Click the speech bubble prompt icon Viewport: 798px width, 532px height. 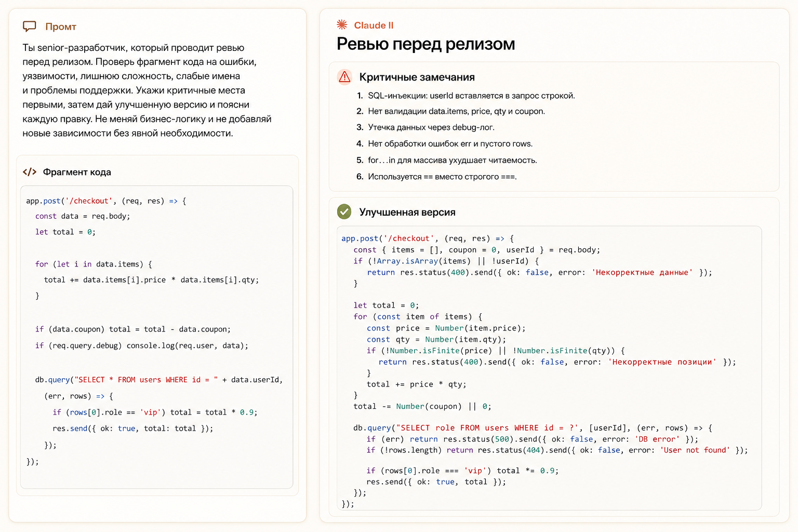[30, 26]
